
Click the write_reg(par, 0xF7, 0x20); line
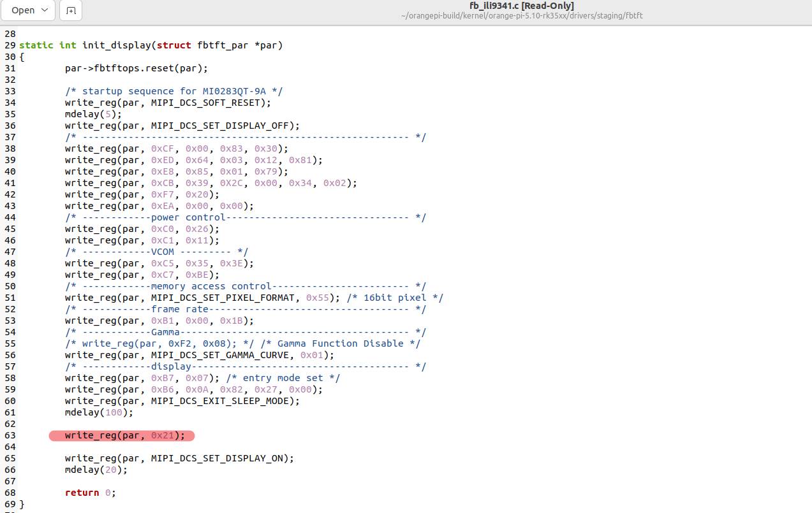142,194
